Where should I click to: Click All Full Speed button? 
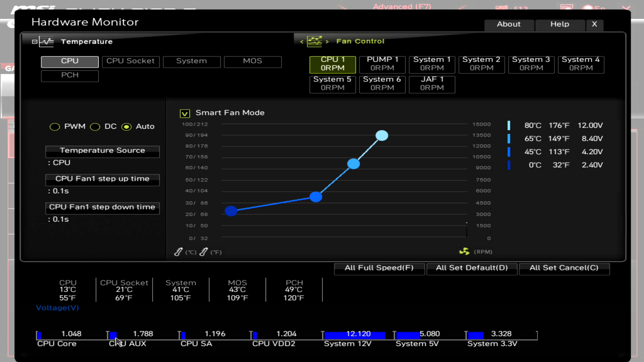[378, 267]
